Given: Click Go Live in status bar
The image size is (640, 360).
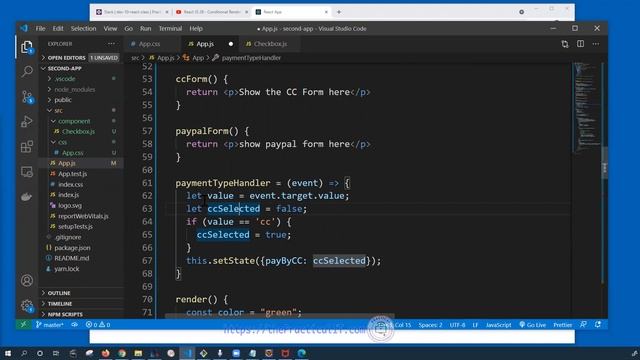Looking at the screenshot, I should pos(532,325).
